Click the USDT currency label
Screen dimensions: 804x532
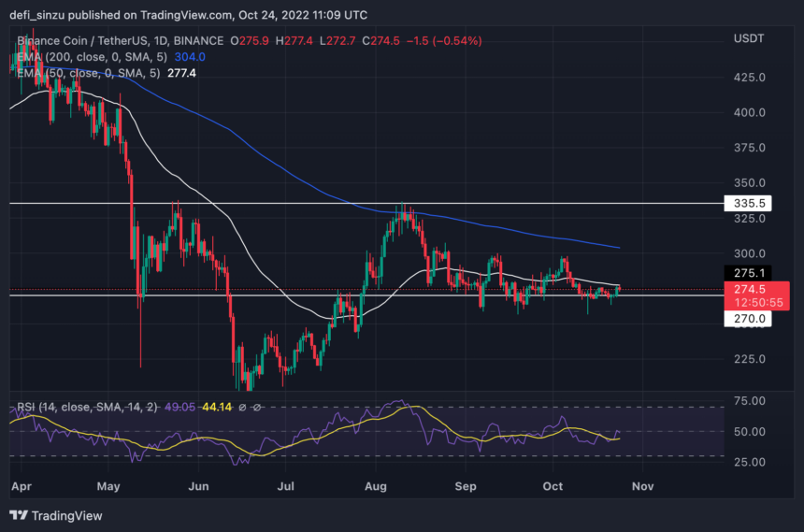click(749, 38)
